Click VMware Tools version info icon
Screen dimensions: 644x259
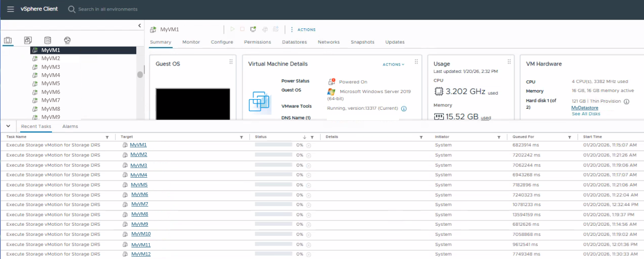coord(404,109)
